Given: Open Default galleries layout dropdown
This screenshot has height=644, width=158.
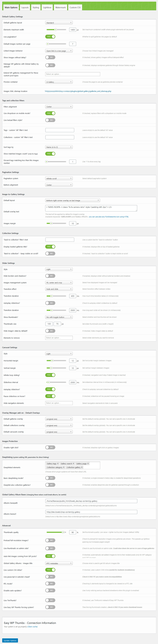Looking at the screenshot, I should pos(59,23).
